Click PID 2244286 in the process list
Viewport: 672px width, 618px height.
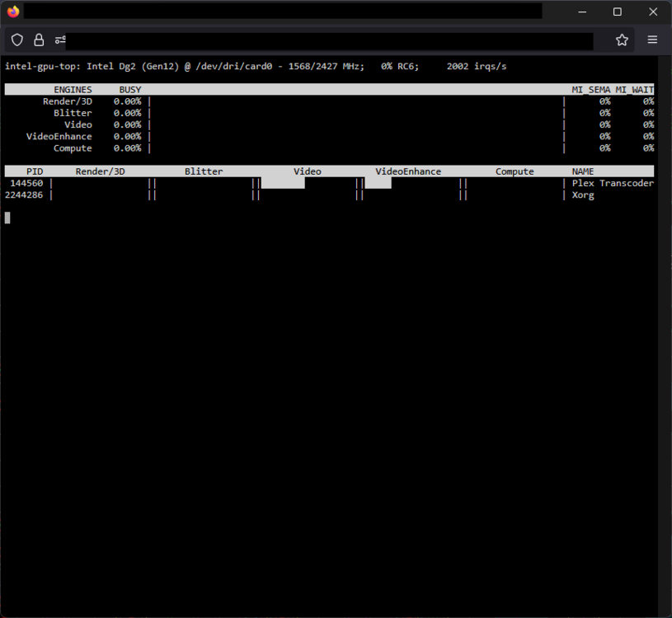[24, 194]
